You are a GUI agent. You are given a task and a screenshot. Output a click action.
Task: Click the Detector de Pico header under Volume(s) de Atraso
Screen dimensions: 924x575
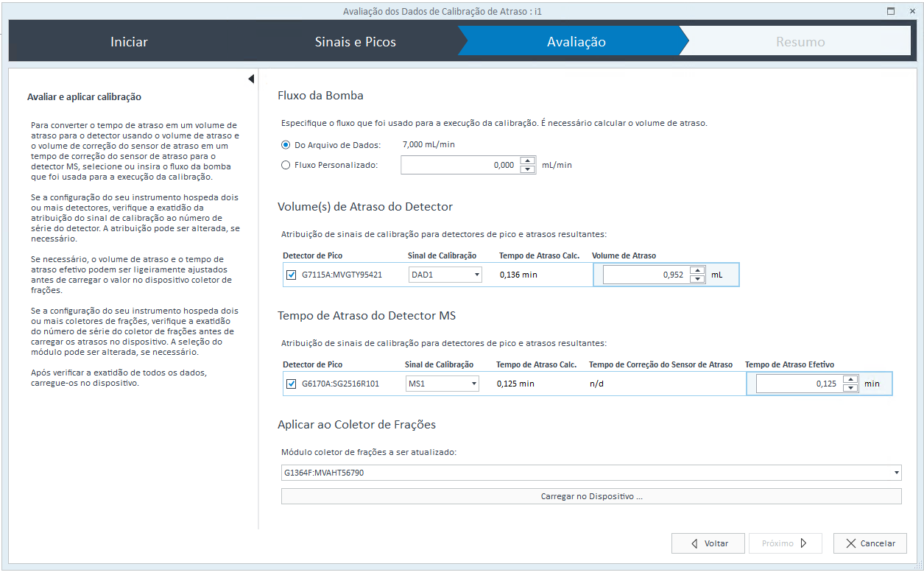point(312,255)
